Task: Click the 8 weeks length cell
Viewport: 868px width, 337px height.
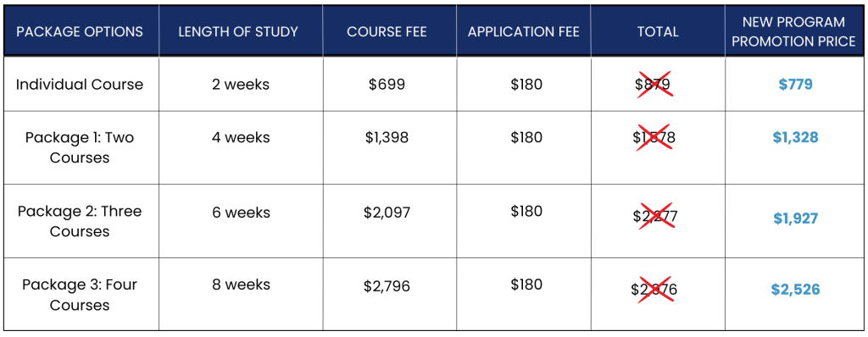Action: [241, 285]
